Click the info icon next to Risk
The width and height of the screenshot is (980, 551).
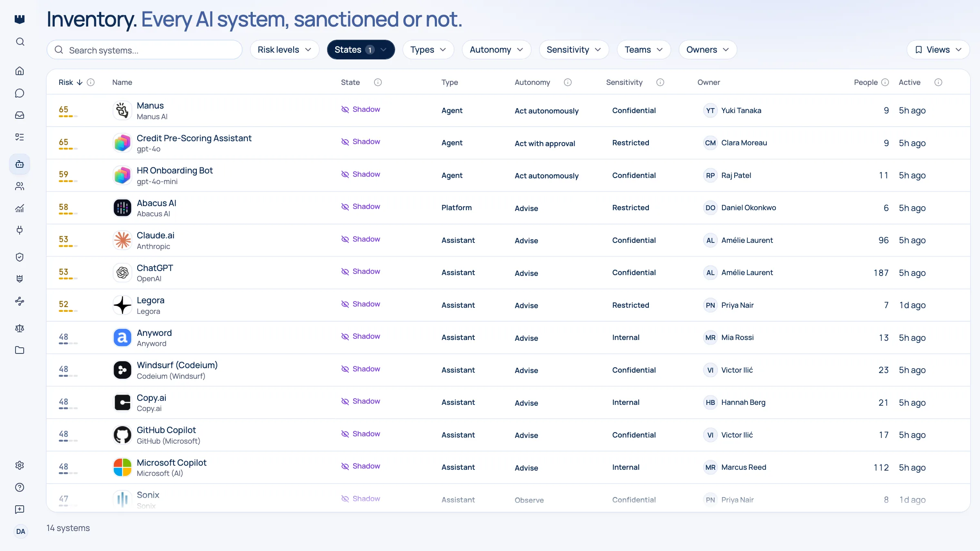pos(91,82)
